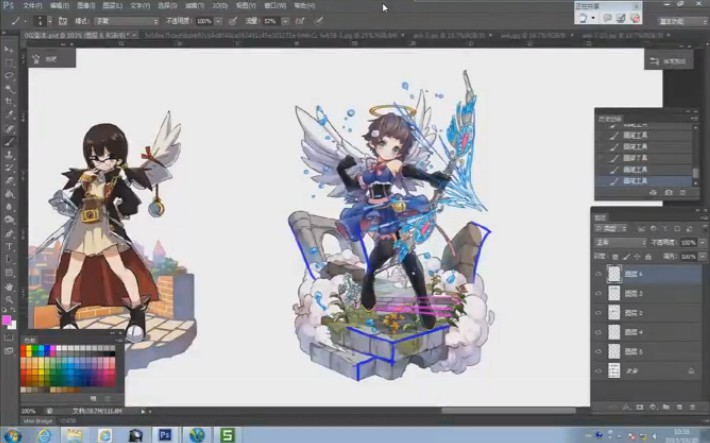
Task: Click the magenta foreground color swatch
Action: pos(6,320)
